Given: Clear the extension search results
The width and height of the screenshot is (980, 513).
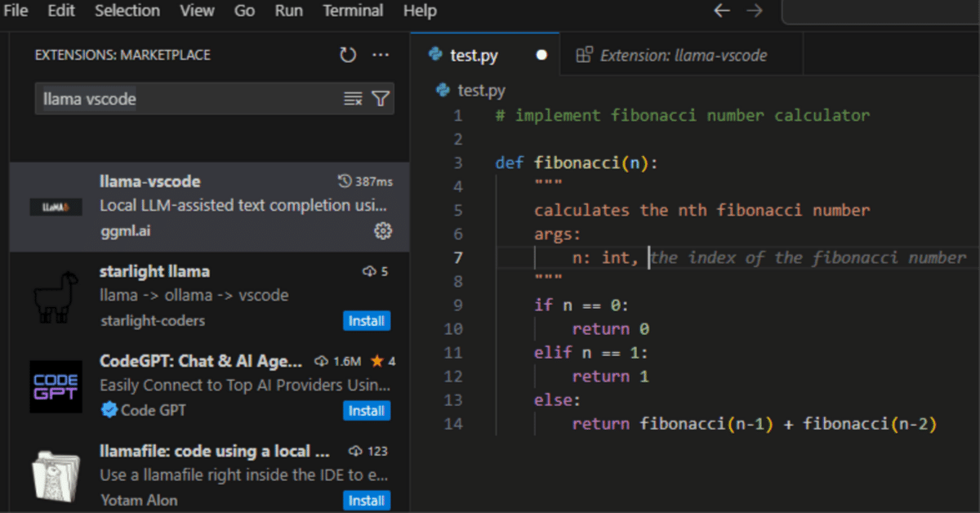Looking at the screenshot, I should (x=353, y=96).
